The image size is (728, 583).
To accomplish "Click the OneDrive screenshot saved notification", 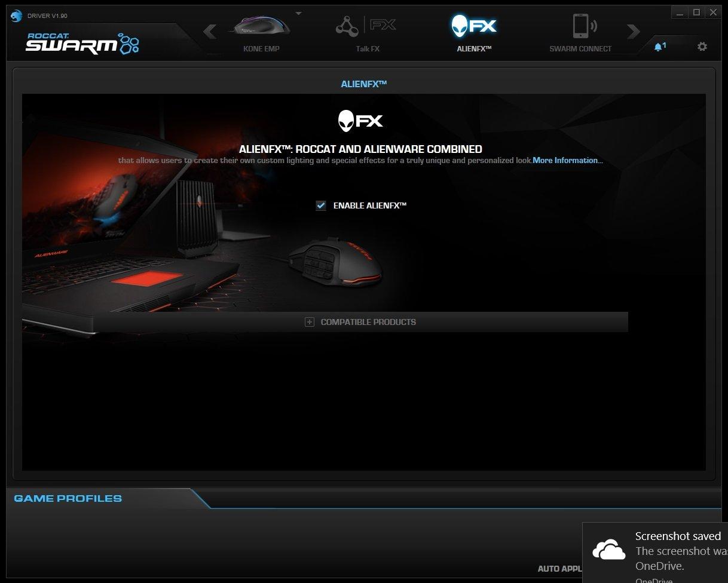I will coord(655,553).
